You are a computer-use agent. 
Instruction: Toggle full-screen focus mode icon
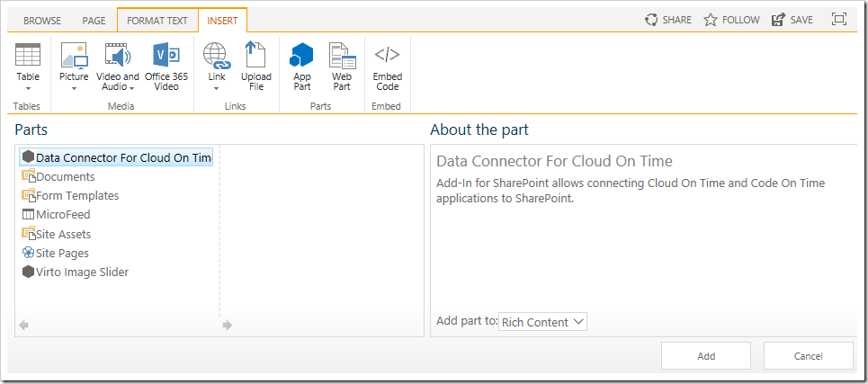(839, 20)
